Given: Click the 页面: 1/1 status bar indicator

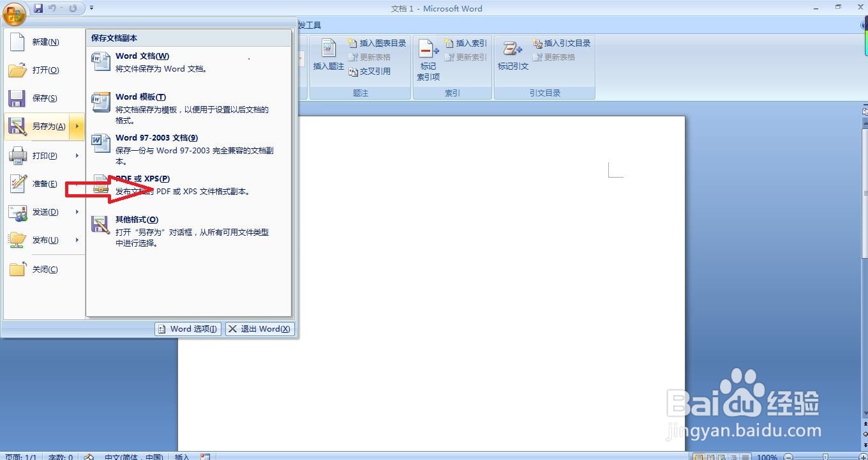Looking at the screenshot, I should [22, 457].
